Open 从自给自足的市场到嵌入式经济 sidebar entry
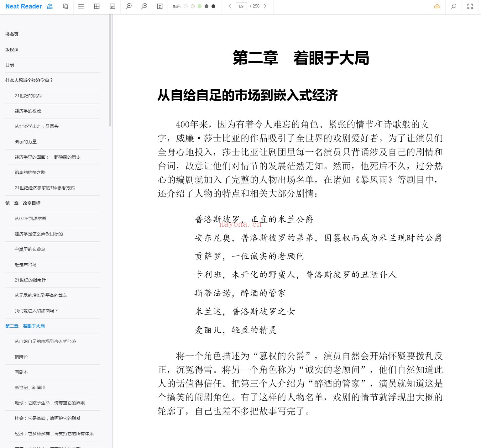This screenshot has height=448, width=481. [45, 341]
